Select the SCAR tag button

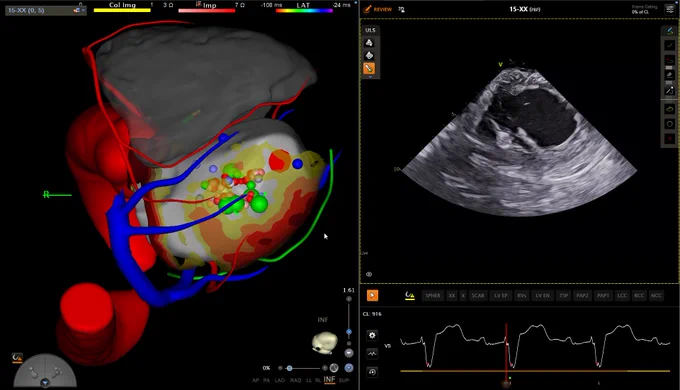click(x=478, y=295)
